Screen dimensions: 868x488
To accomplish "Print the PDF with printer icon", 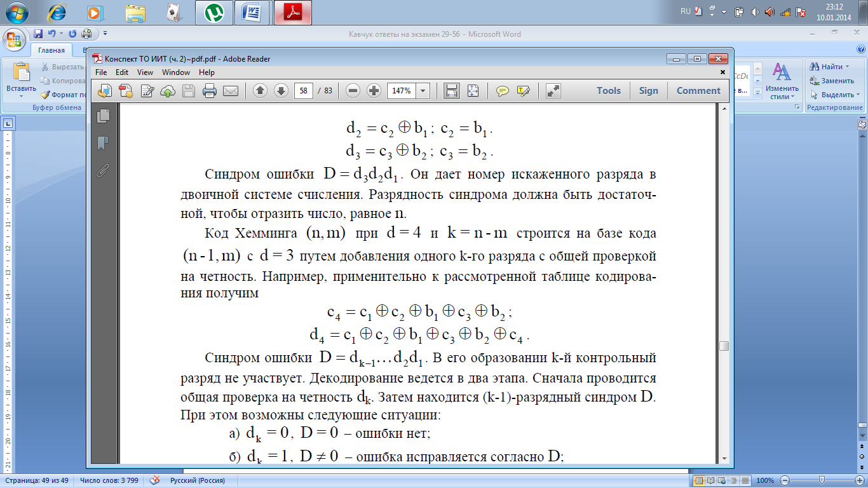I will tap(209, 91).
